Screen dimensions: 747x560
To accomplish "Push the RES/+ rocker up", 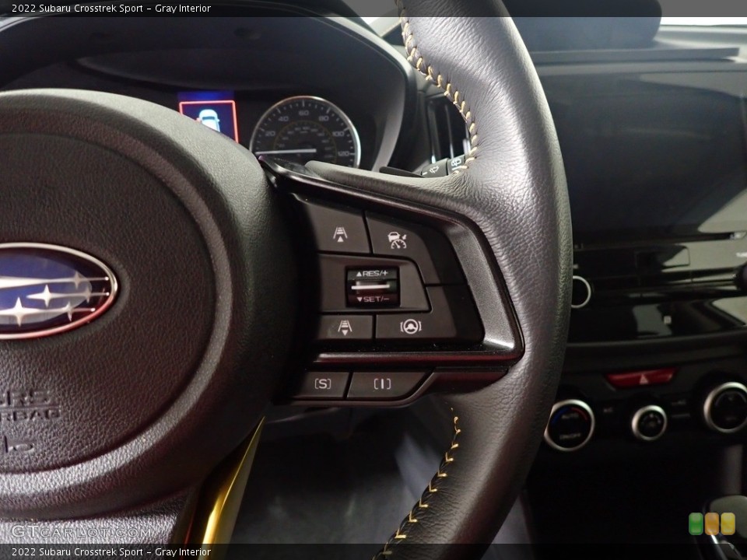I will 372,274.
